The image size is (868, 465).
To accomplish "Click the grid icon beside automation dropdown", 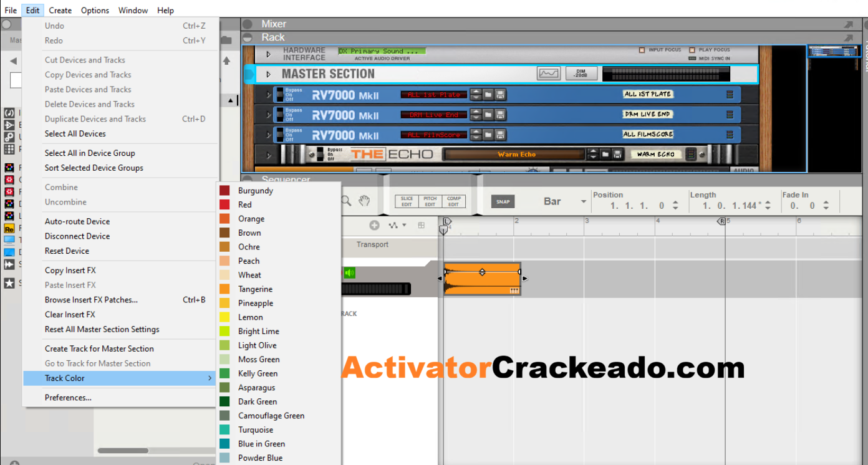I will click(422, 225).
